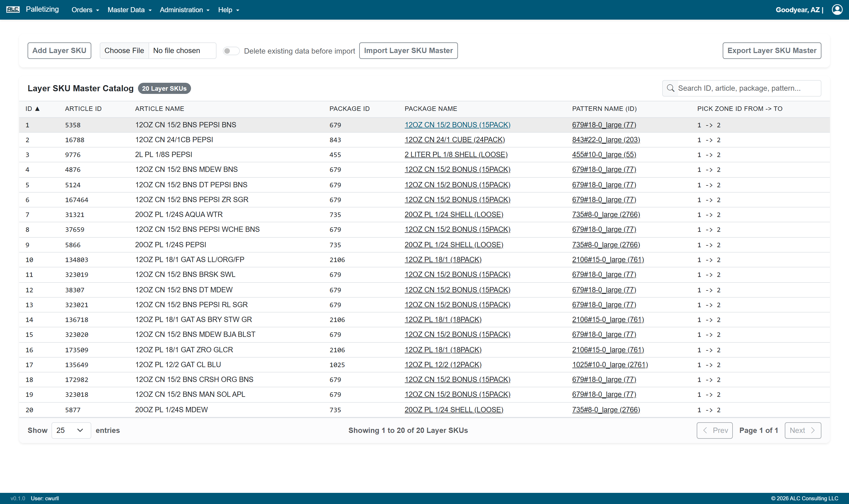849x504 pixels.
Task: Click Showing 1 to 20 of 20 text
Action: click(408, 430)
